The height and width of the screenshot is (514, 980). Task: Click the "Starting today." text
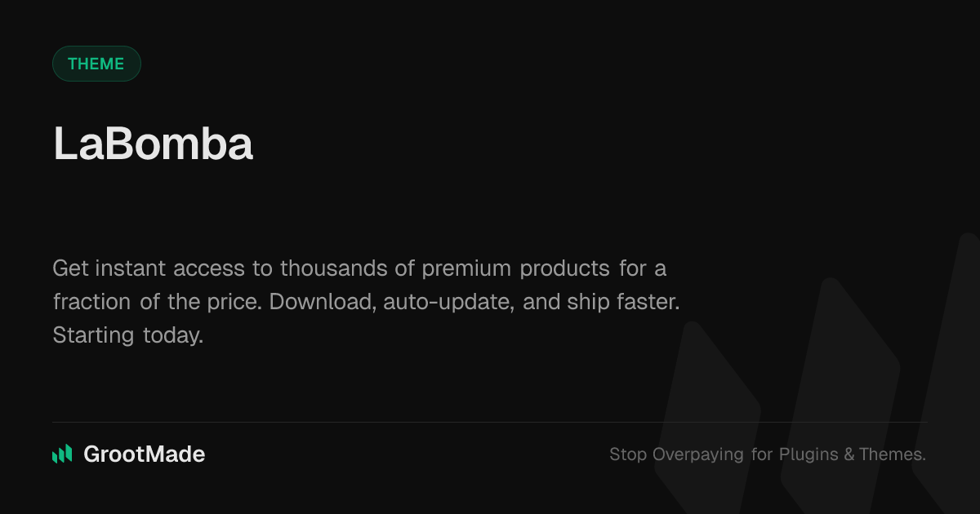tap(127, 335)
